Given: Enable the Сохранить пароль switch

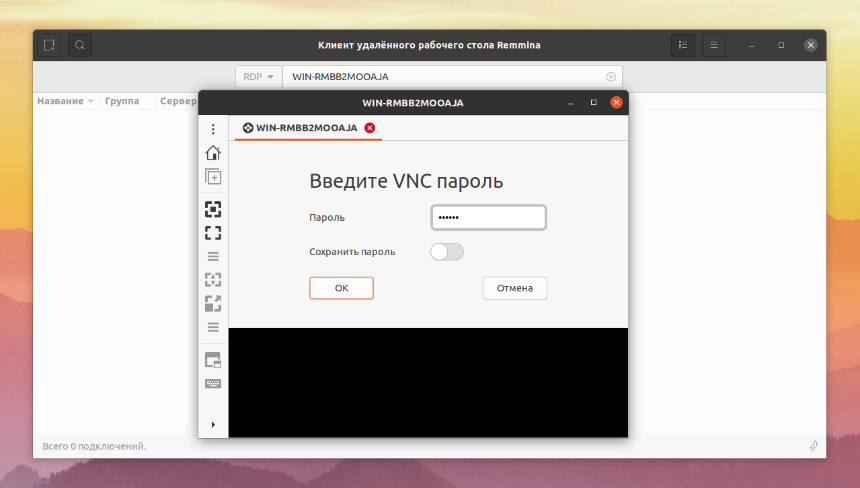Looking at the screenshot, I should (446, 252).
